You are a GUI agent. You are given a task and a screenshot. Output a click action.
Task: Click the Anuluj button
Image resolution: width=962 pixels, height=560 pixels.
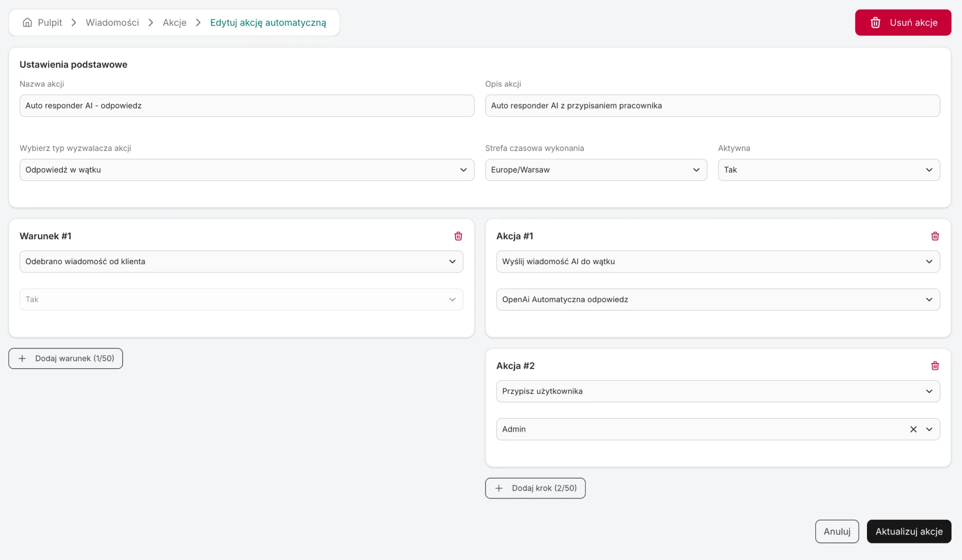[x=837, y=532]
